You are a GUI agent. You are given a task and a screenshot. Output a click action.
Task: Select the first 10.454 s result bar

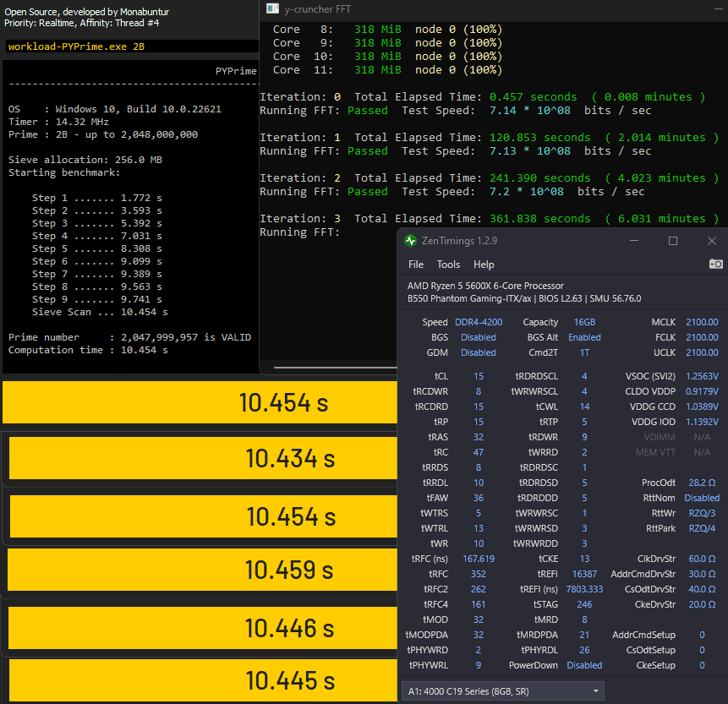point(200,402)
